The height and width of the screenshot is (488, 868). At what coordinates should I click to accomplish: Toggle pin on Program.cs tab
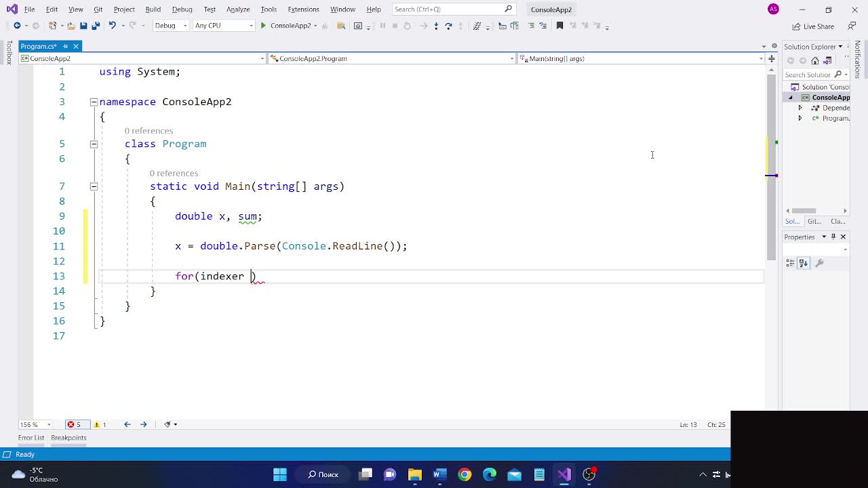click(x=65, y=46)
